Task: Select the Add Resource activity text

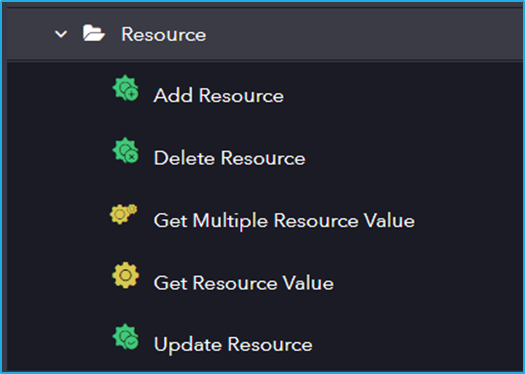Action: click(219, 96)
